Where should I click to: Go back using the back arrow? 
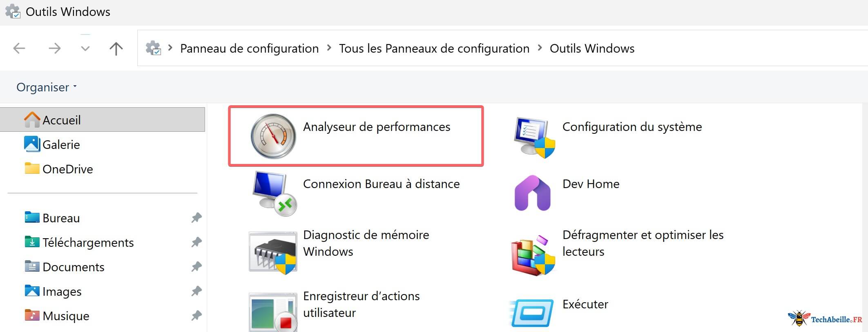pos(18,48)
